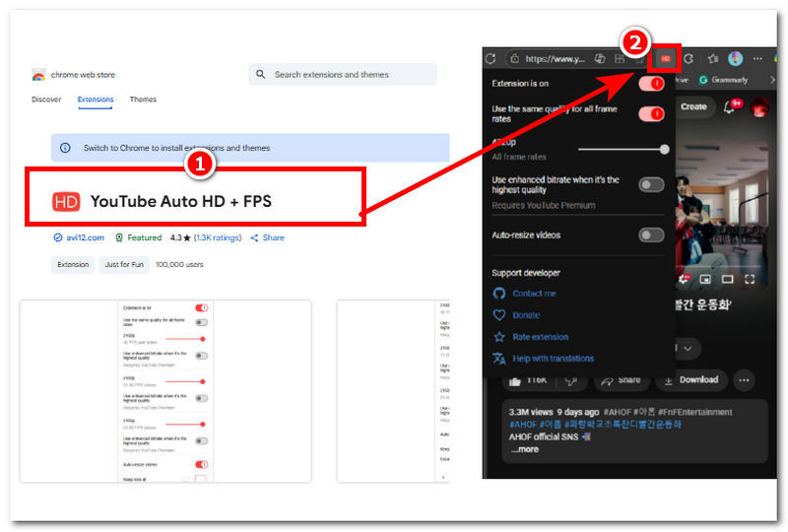This screenshot has height=532, width=788.
Task: Open the three-dot more actions button under video
Action: 744,380
